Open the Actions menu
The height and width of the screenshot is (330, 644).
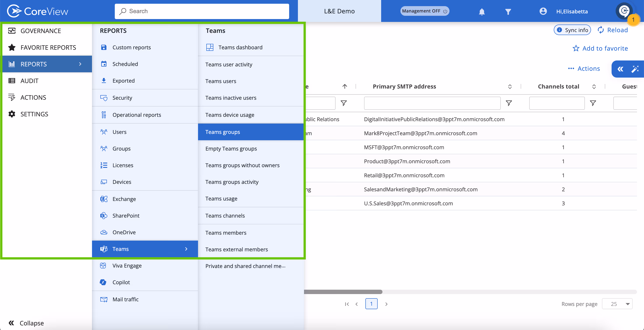click(584, 69)
